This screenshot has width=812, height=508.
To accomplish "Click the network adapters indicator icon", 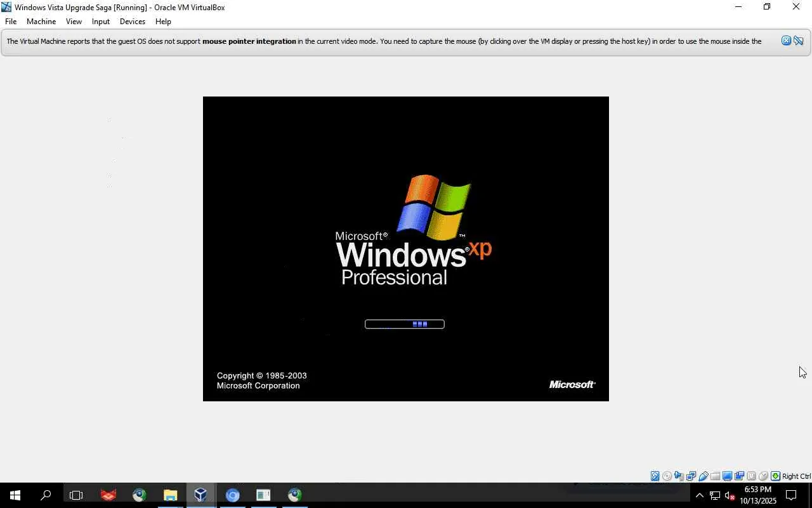I will (691, 476).
